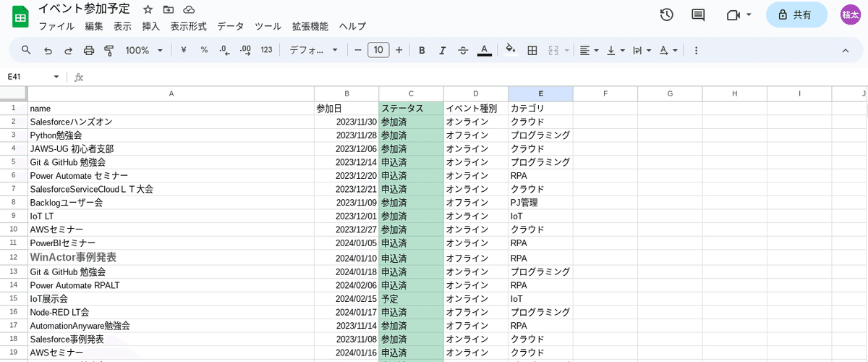Click the font size field showing 10

tap(378, 50)
